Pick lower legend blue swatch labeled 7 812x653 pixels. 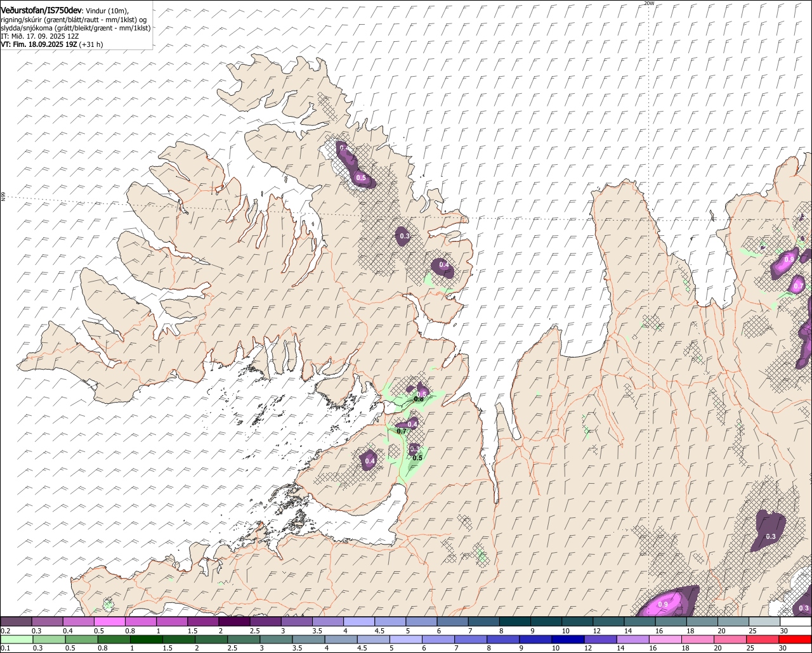click(471, 639)
